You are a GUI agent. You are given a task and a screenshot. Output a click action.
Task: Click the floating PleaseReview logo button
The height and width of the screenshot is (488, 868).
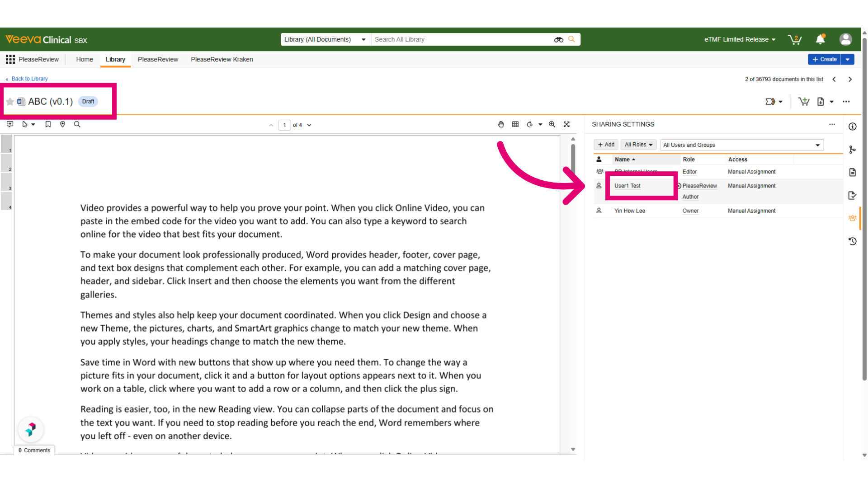pyautogui.click(x=31, y=429)
